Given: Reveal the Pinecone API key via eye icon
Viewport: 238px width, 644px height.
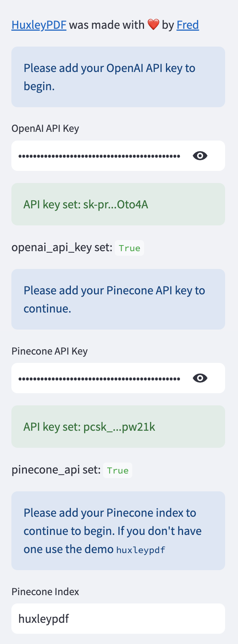Looking at the screenshot, I should tap(200, 378).
